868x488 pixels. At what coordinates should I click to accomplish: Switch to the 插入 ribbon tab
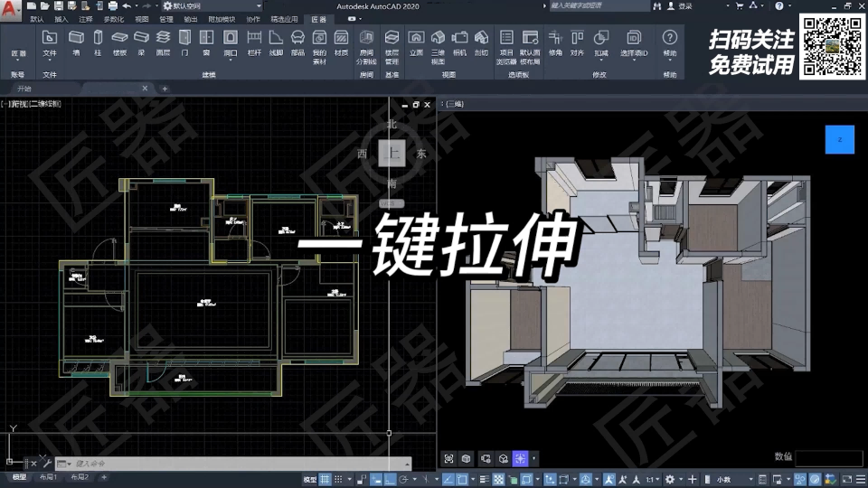(x=61, y=19)
